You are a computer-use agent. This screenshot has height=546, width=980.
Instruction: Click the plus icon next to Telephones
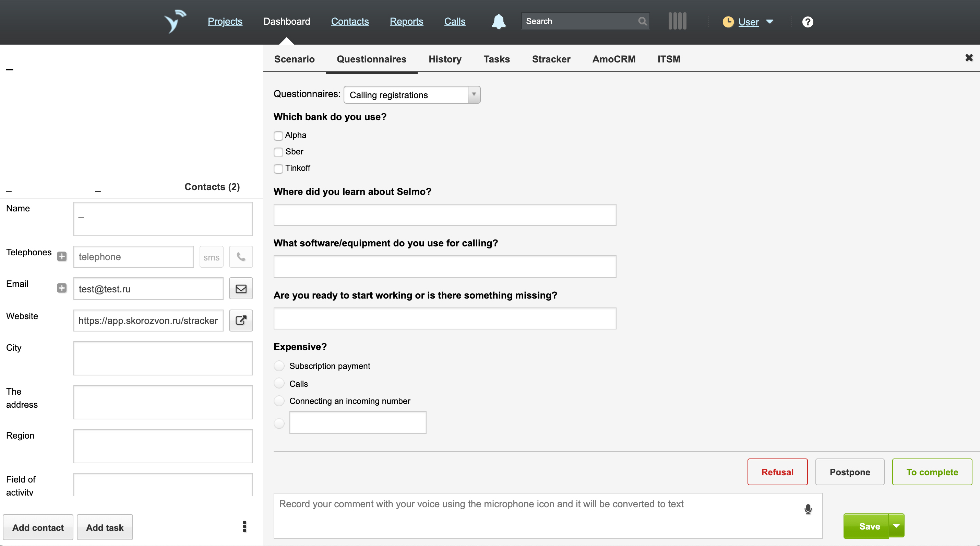coord(62,257)
